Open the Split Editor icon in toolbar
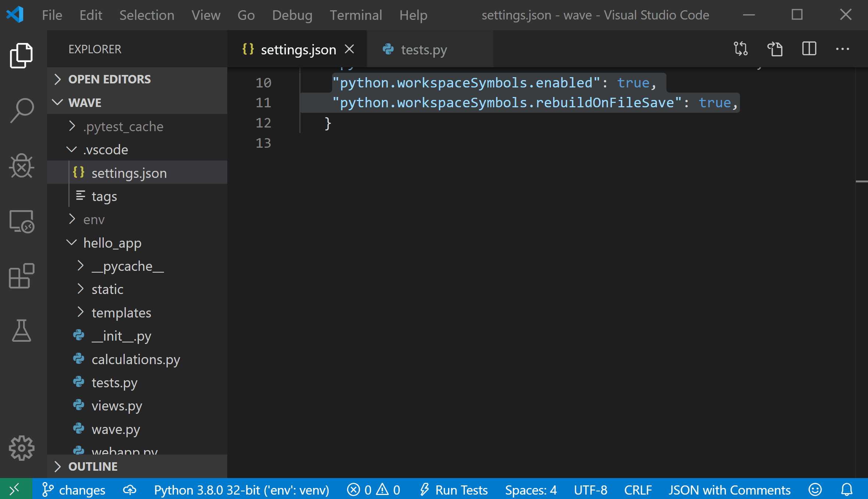This screenshot has width=868, height=499. 809,49
